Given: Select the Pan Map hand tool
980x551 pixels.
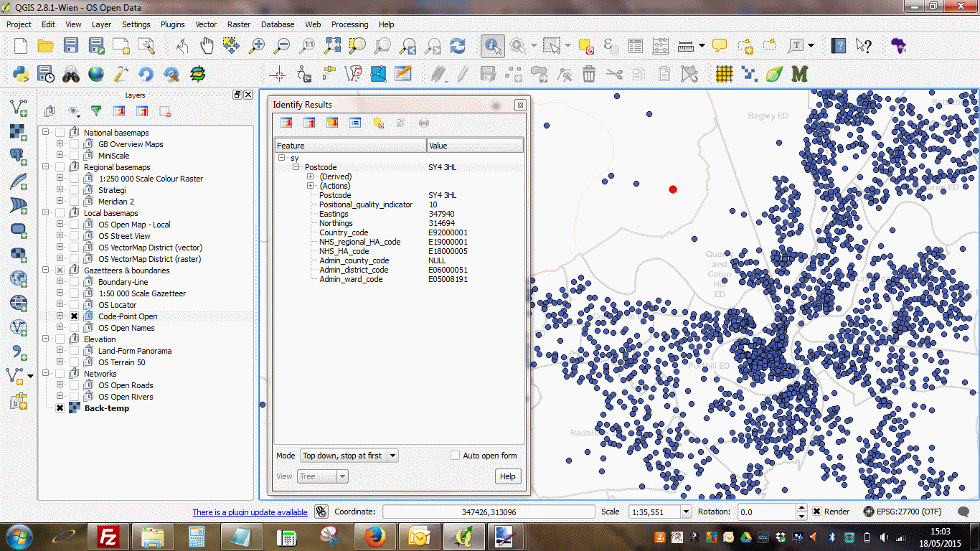Looking at the screenshot, I should 207,46.
